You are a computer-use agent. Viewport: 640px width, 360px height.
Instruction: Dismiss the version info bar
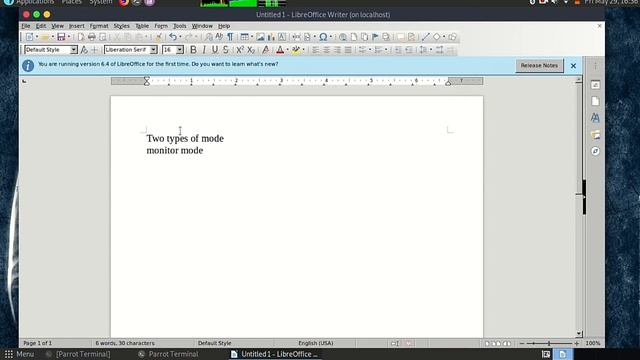(x=573, y=66)
